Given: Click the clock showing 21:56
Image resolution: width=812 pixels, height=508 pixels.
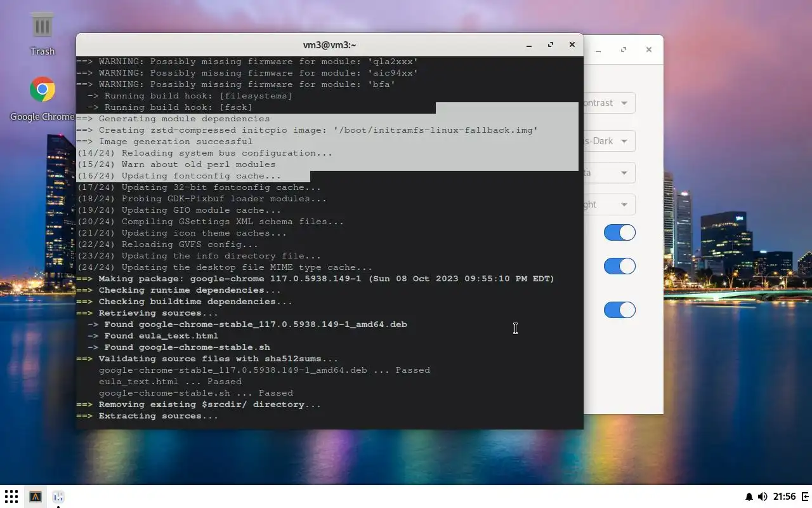Looking at the screenshot, I should [785, 497].
